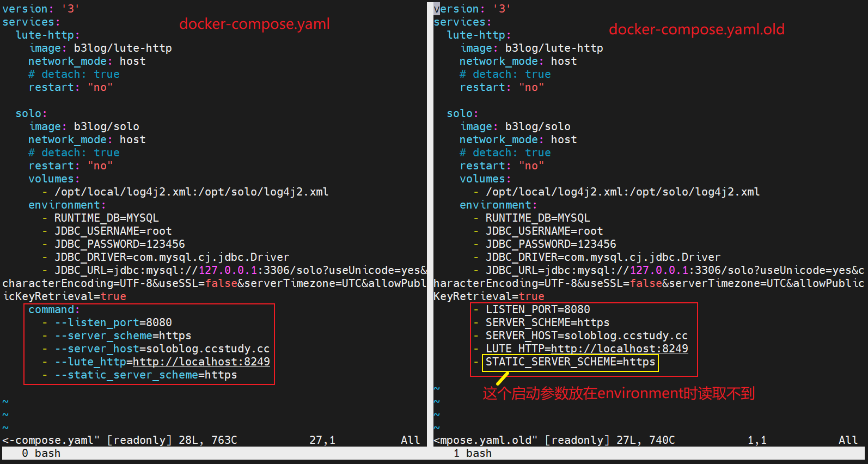Click 'KeyRetrieval=true' wrapped line in right pane
Viewport: 868px width, 464px height.
(x=489, y=296)
